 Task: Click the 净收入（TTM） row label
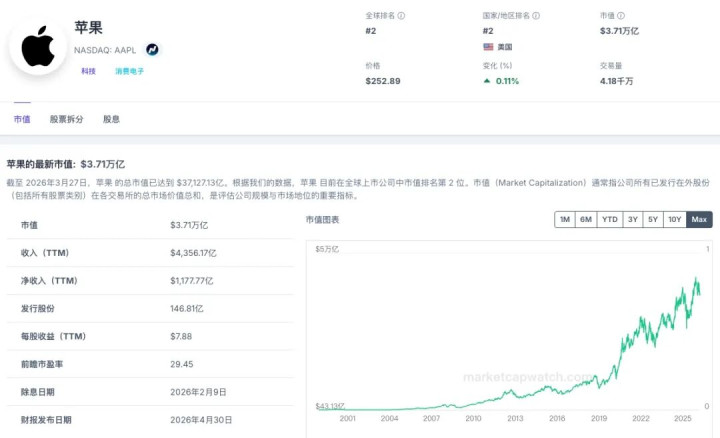49,281
